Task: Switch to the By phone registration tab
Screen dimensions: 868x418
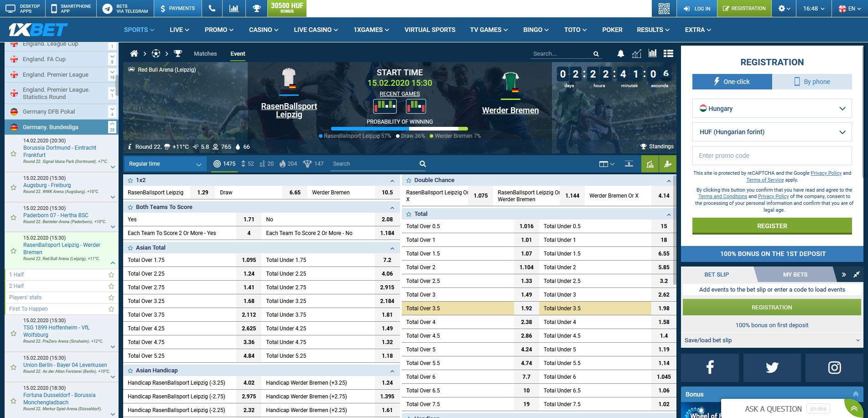Action: click(x=812, y=82)
